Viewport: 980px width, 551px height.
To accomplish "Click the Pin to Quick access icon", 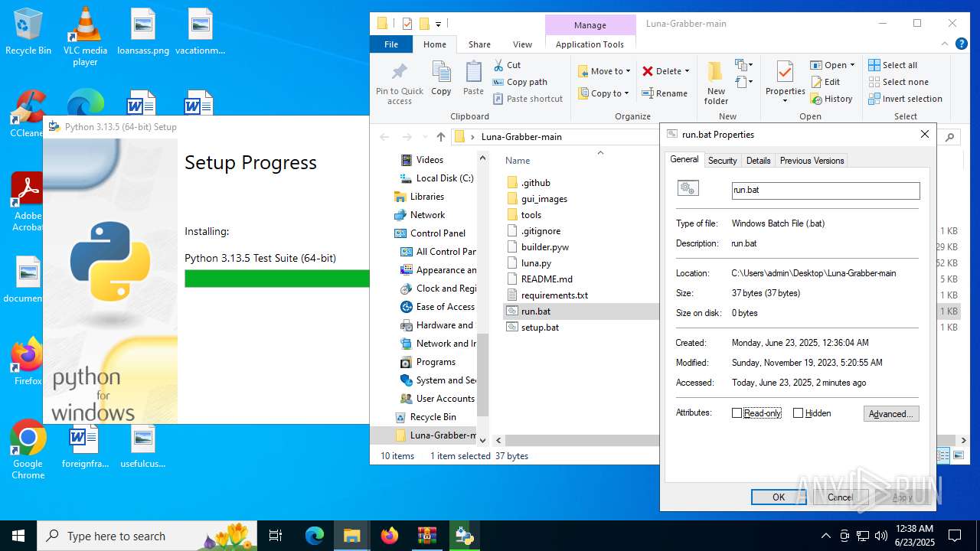I will pos(399,83).
